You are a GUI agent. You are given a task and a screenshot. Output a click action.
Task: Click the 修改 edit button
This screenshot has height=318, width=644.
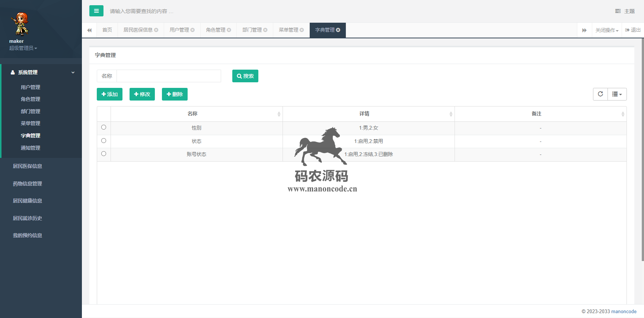[142, 94]
